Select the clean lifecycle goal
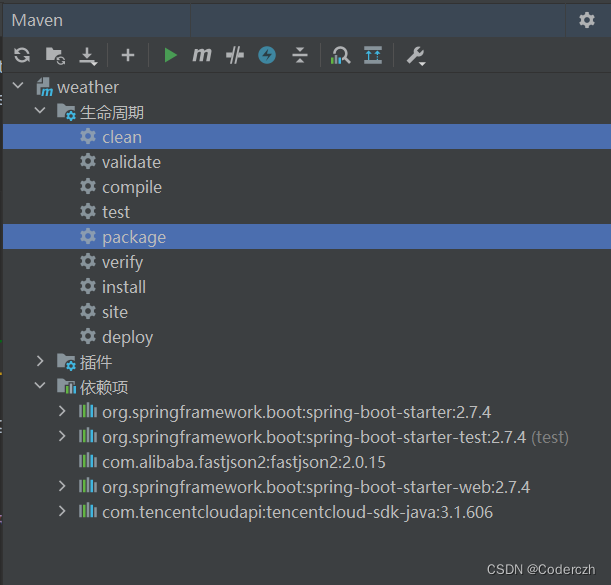The height and width of the screenshot is (585, 611). (307, 137)
